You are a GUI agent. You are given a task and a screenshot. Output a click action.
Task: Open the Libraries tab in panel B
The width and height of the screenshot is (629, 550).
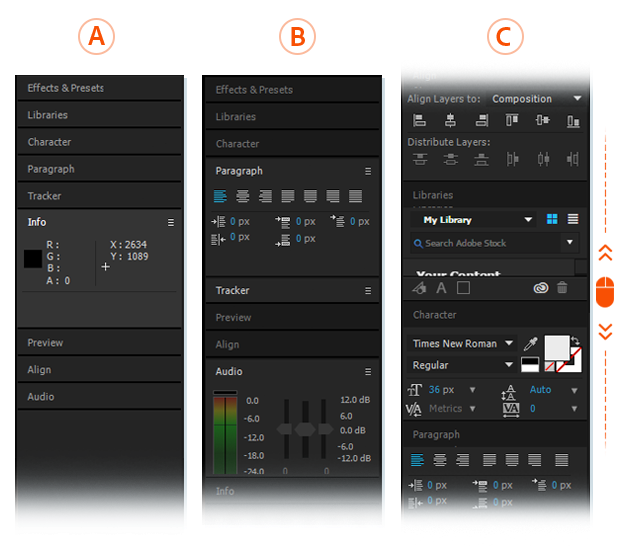pos(292,117)
